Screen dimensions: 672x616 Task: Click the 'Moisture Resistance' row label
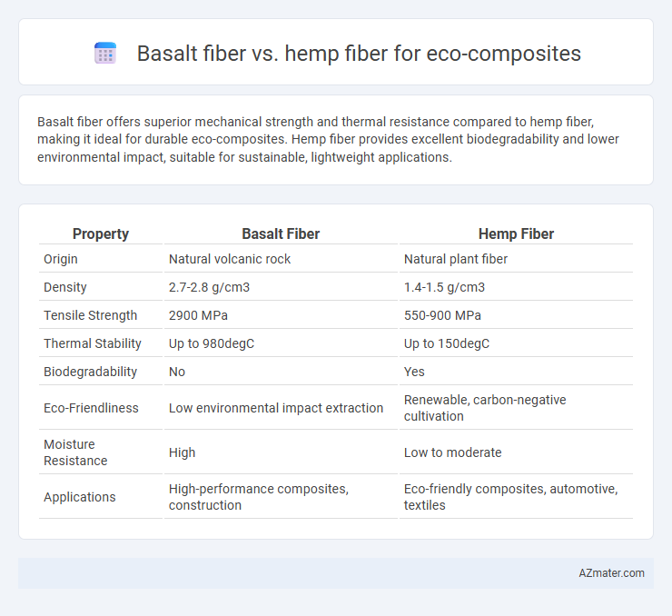(75, 452)
